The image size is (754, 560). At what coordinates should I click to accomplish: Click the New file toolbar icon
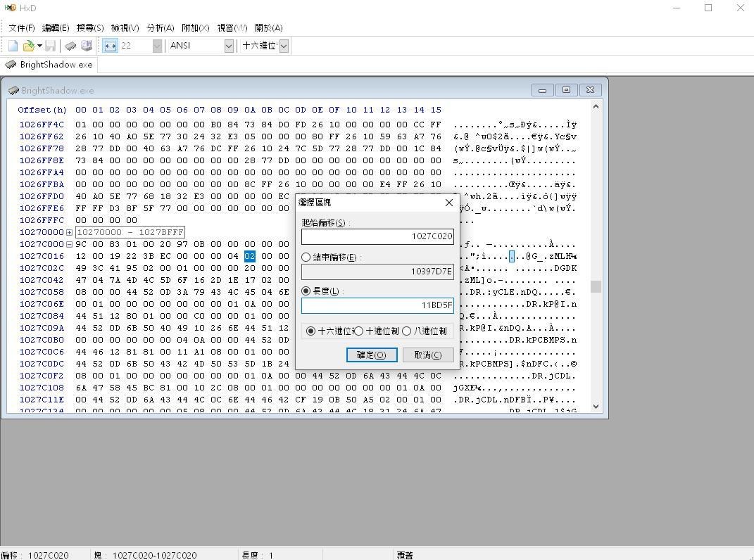(x=13, y=46)
